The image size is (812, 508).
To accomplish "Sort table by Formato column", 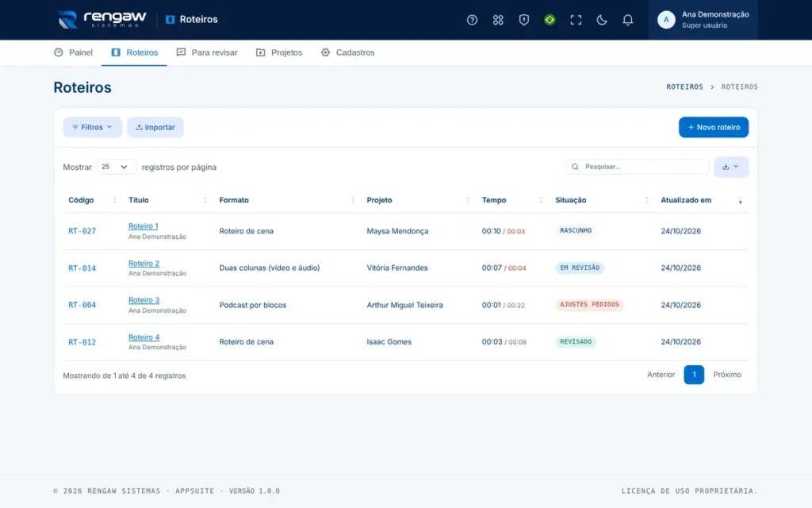I will 287,200.
